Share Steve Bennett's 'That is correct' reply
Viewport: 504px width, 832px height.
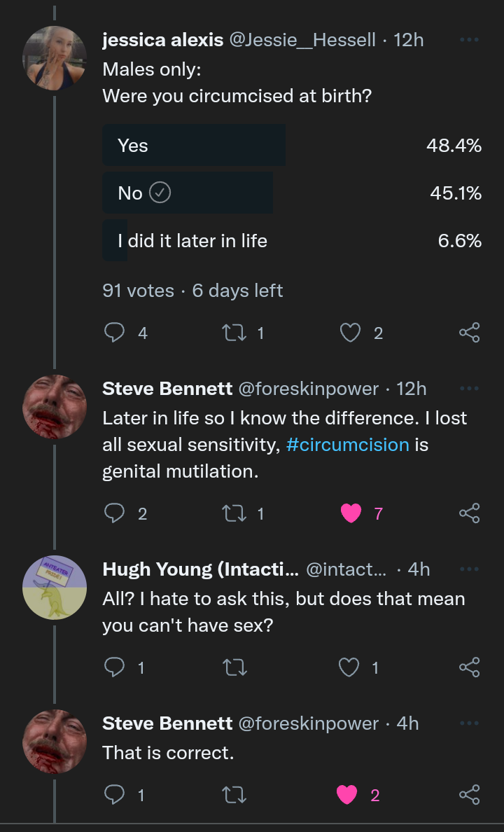469,795
